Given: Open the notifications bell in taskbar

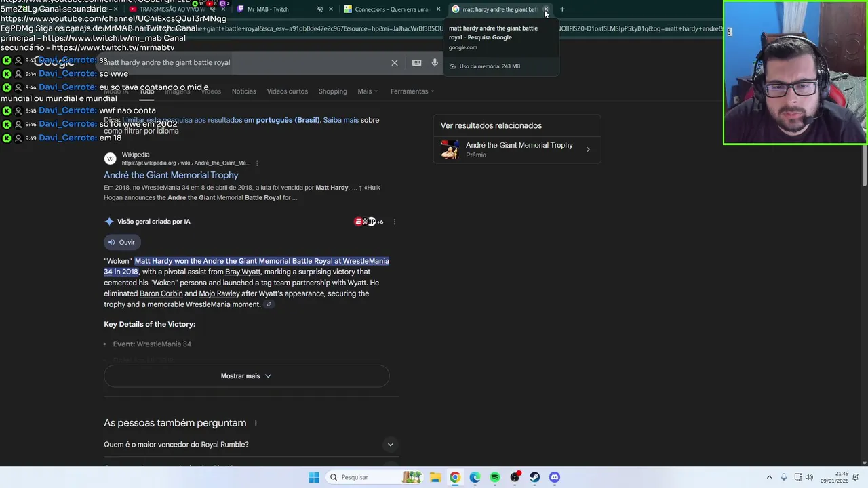Looking at the screenshot, I should [857, 477].
